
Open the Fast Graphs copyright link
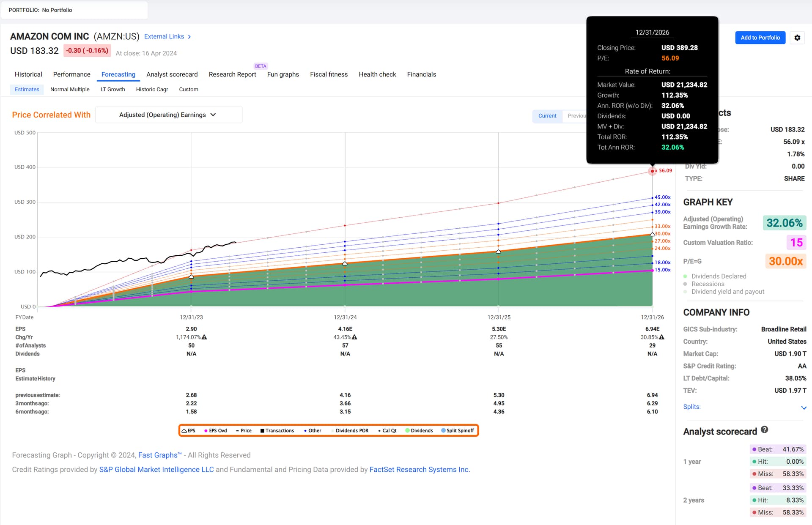pyautogui.click(x=160, y=455)
